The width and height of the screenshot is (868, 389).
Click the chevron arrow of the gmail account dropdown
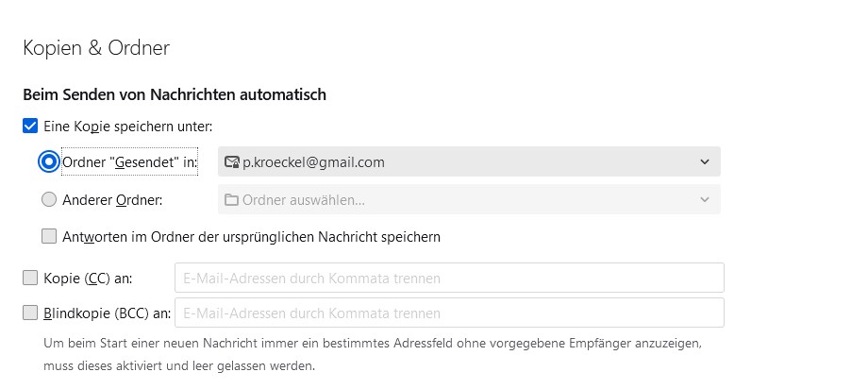coord(704,161)
